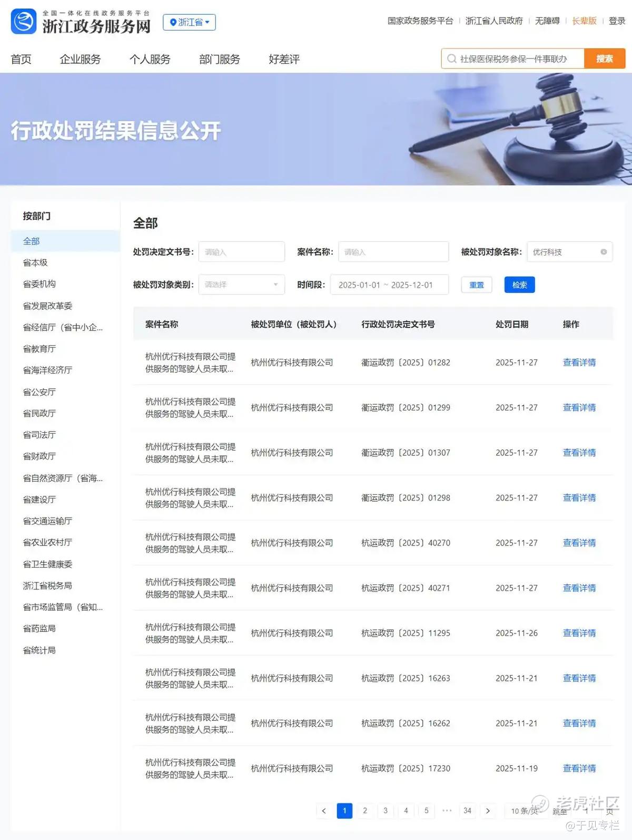Image resolution: width=632 pixels, height=840 pixels.
Task: Click the Zhejiang government service logo icon
Action: pos(24,22)
